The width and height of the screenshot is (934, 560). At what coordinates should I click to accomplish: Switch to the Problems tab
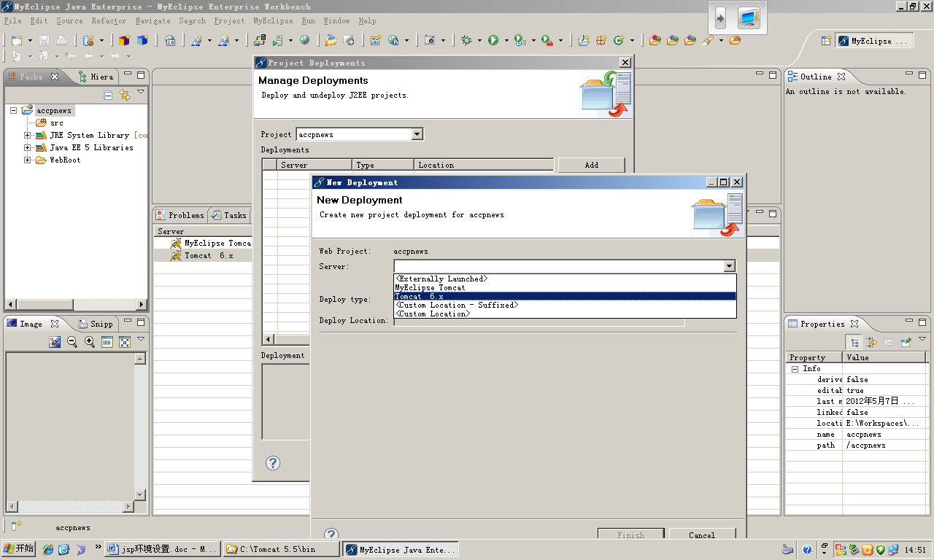[x=180, y=215]
